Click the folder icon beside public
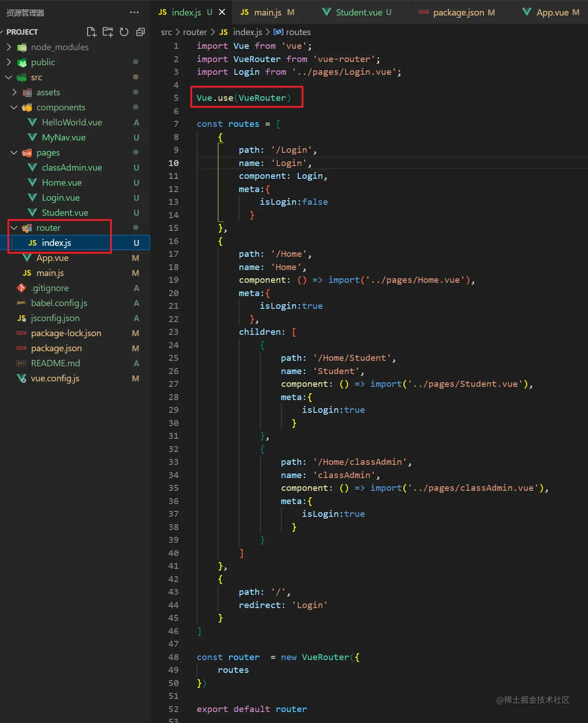The width and height of the screenshot is (588, 723). [21, 62]
